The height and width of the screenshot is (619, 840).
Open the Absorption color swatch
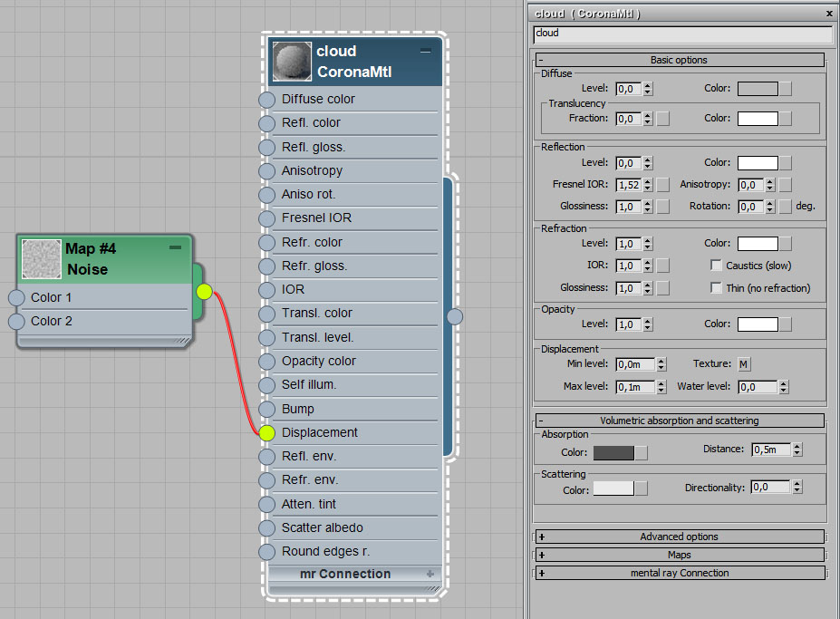click(613, 453)
